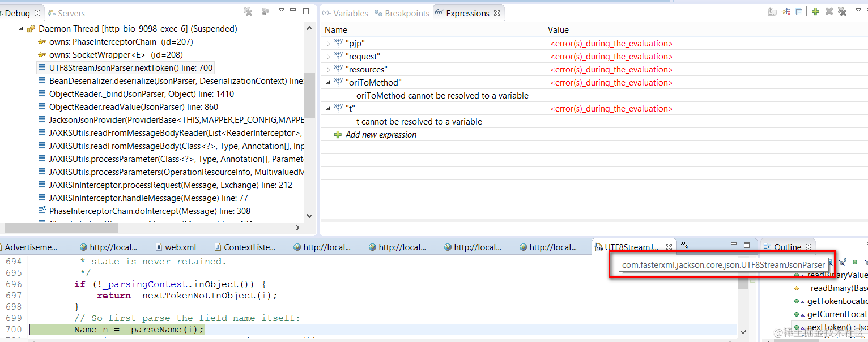The image size is (868, 342).
Task: Toggle Hide Non-Public Members green dot in Outline
Action: (856, 262)
